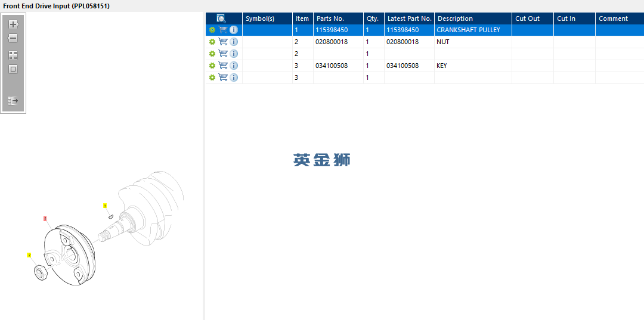The height and width of the screenshot is (320, 644).
Task: Add CRANKSHAFT PULLEY to cart
Action: click(223, 30)
